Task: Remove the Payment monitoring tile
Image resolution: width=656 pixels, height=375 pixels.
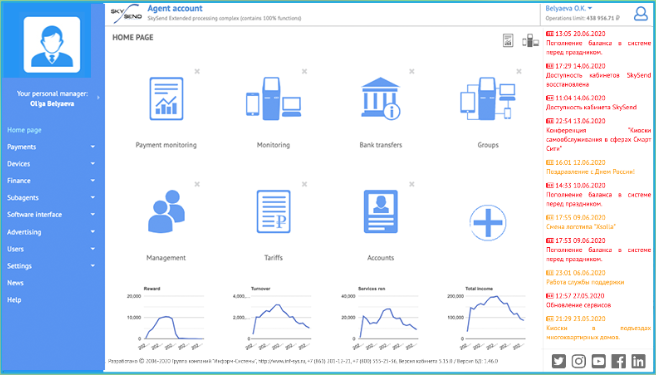Action: pyautogui.click(x=197, y=72)
